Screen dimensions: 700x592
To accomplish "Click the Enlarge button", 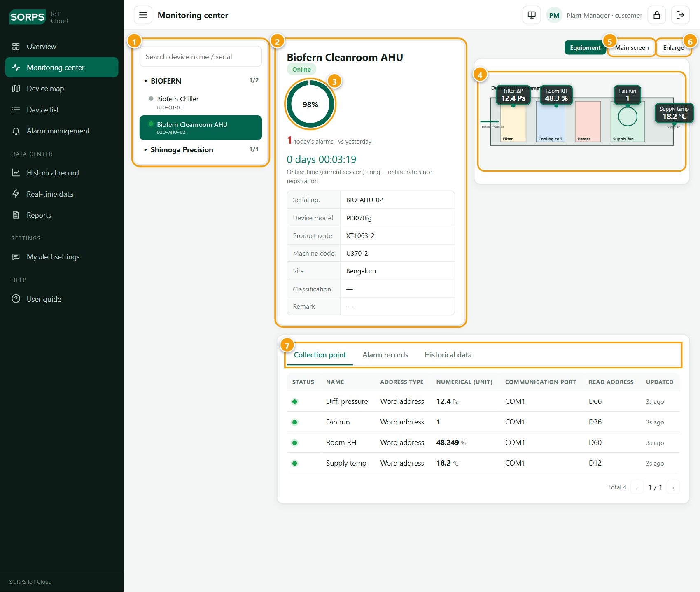I will (673, 48).
